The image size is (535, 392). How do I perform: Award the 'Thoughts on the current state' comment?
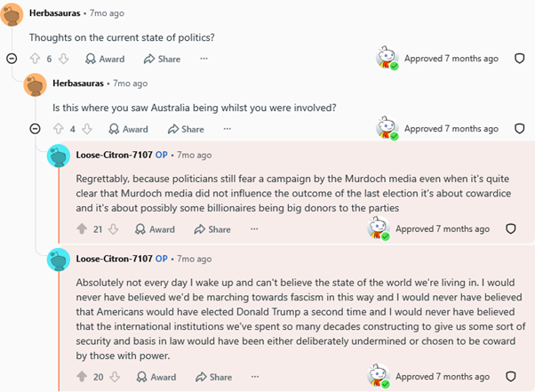coord(105,59)
